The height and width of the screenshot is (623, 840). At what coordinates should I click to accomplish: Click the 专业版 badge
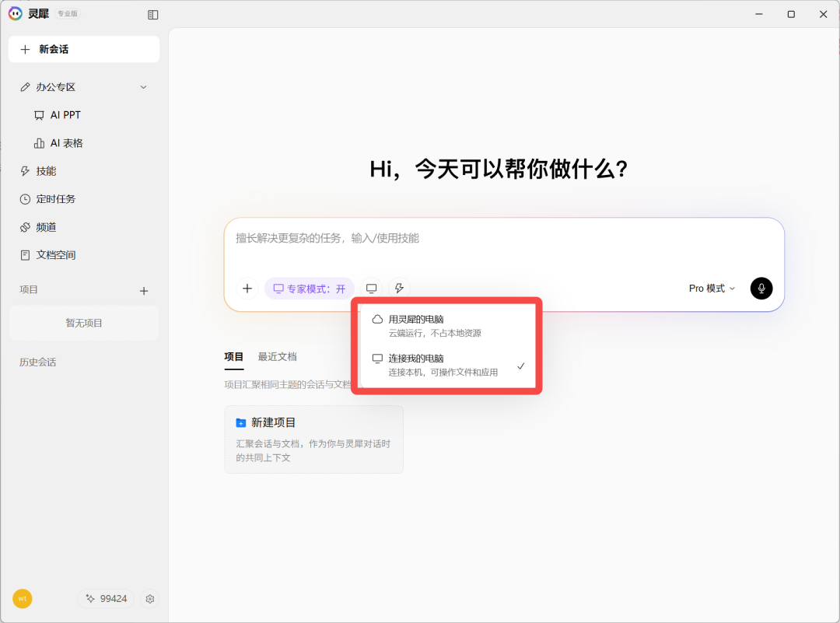coord(68,13)
